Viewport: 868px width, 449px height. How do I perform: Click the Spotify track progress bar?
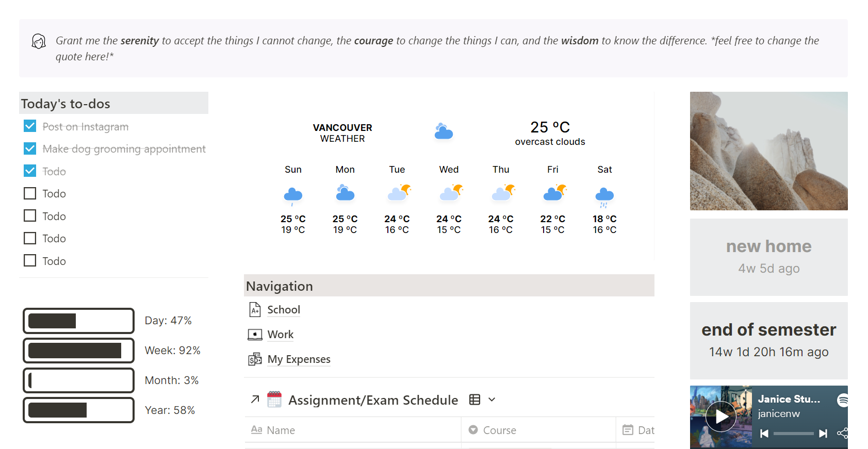coord(793,434)
